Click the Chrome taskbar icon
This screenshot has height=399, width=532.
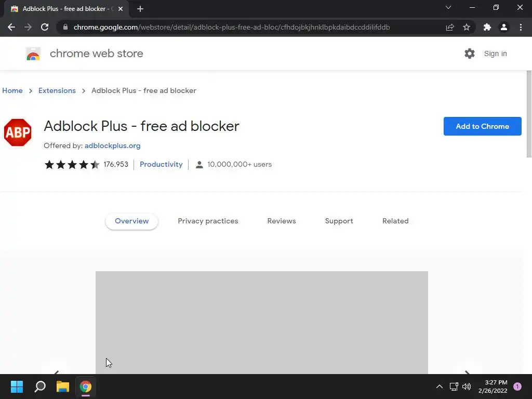pos(86,387)
